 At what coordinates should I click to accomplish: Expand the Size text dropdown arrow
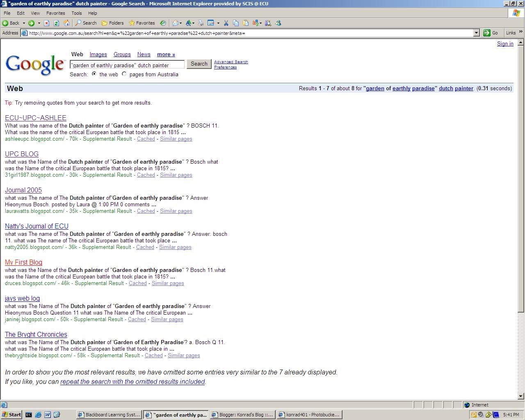pyautogui.click(x=193, y=23)
